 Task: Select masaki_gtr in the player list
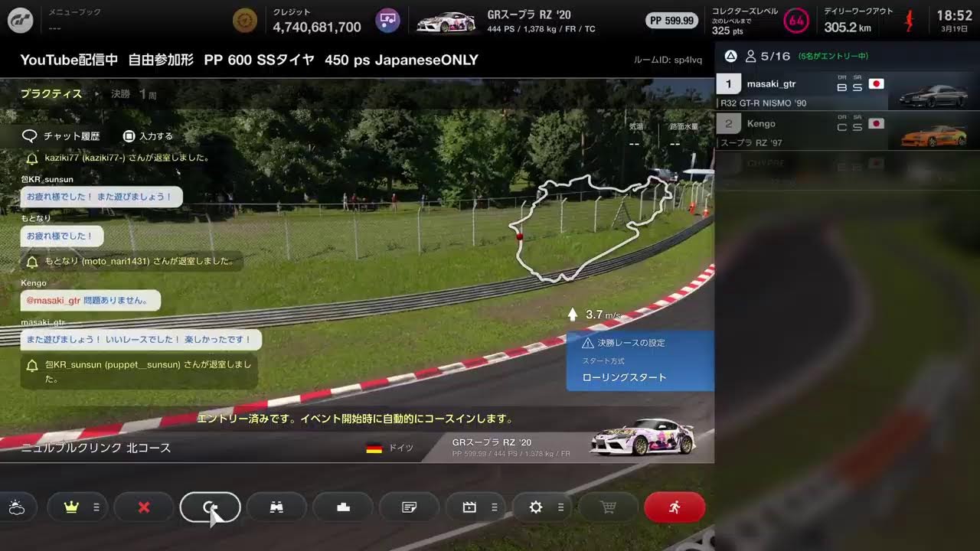[x=848, y=91]
